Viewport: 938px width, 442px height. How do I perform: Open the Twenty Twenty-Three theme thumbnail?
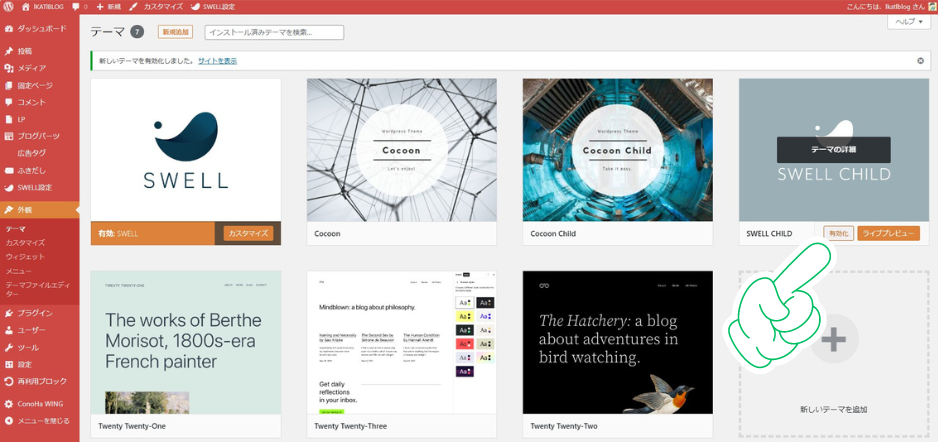401,342
